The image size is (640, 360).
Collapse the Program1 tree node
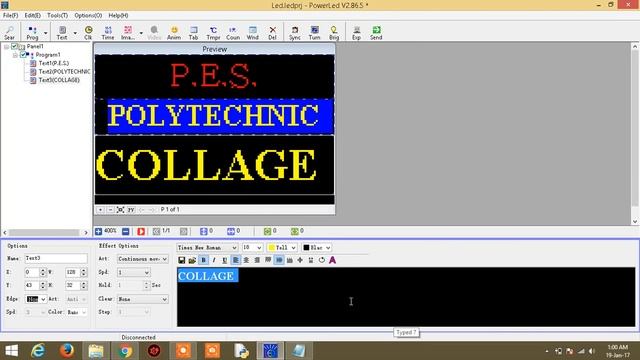coord(15,55)
